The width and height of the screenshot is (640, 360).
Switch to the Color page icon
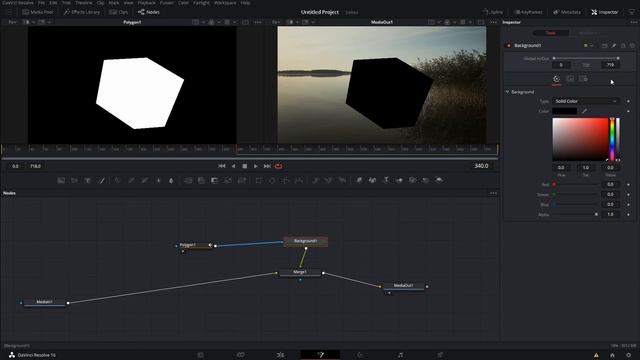tap(360, 355)
